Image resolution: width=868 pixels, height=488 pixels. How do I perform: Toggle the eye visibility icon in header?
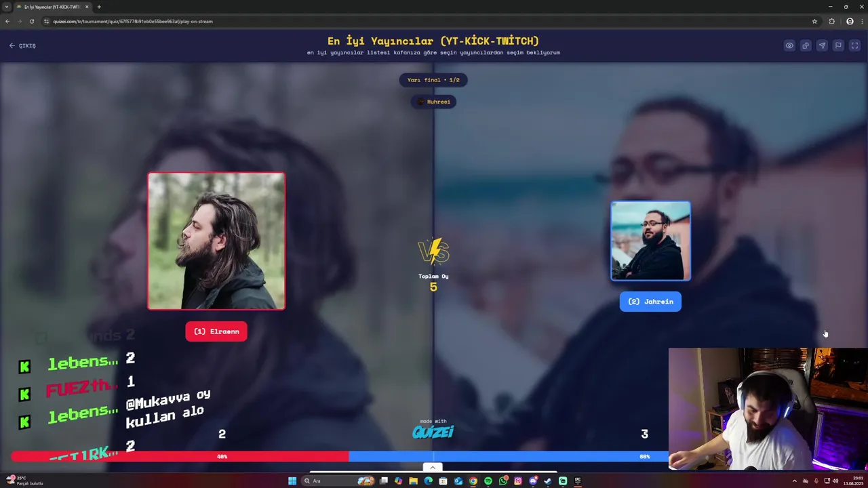coord(789,45)
